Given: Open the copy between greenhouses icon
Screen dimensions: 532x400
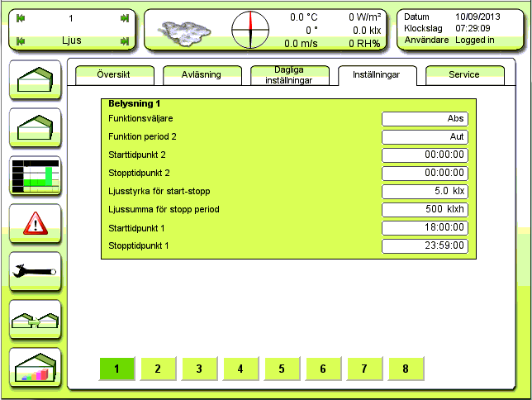Looking at the screenshot, I should point(36,319).
